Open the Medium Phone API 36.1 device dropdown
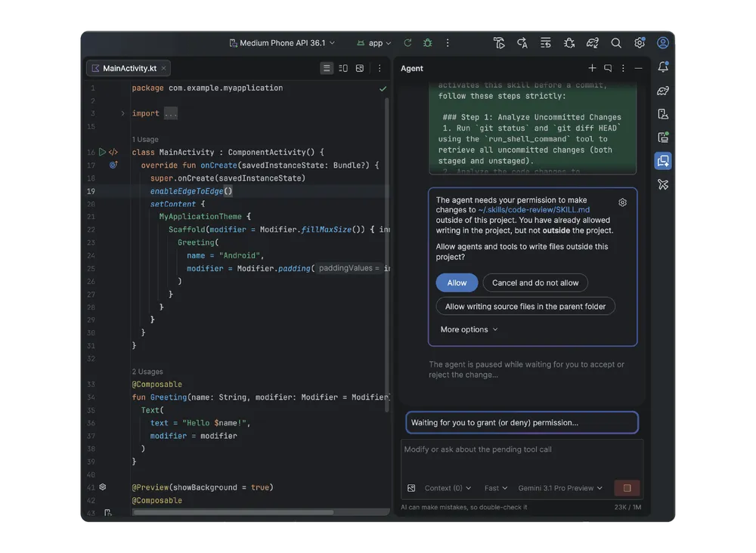756x553 pixels. (x=282, y=43)
